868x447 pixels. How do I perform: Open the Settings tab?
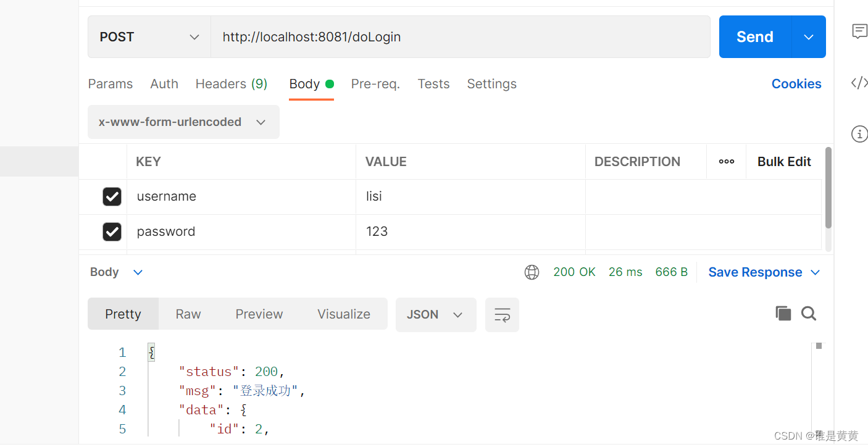[491, 84]
